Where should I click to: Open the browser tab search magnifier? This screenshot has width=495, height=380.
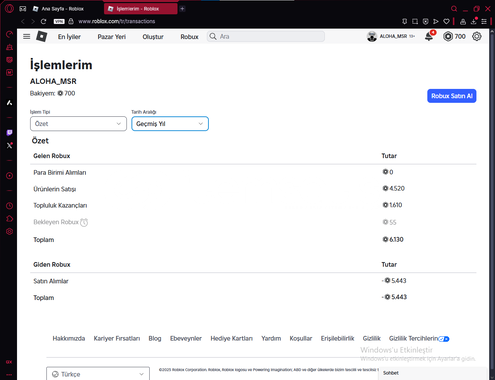pos(454,9)
